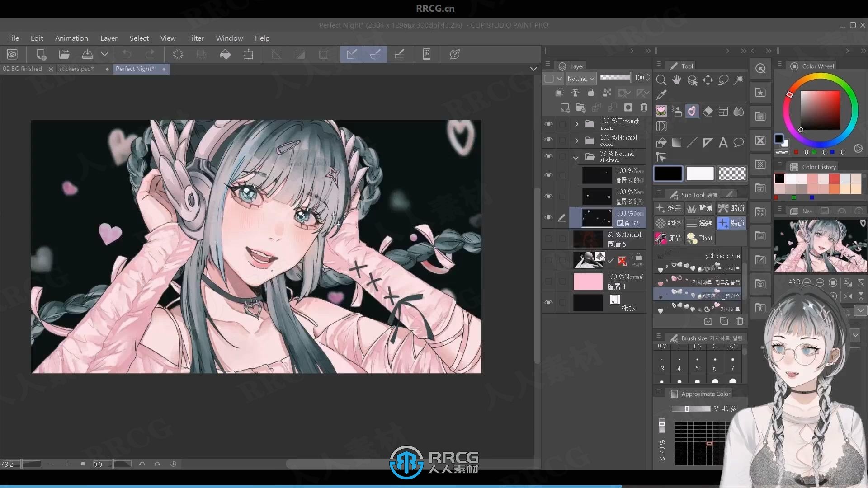Show the hidden 圖層 5 layer

[548, 239]
